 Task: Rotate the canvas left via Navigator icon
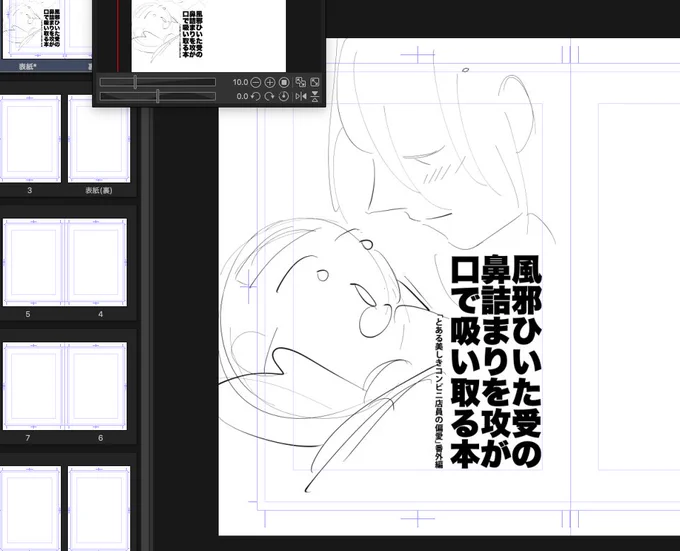(x=256, y=96)
